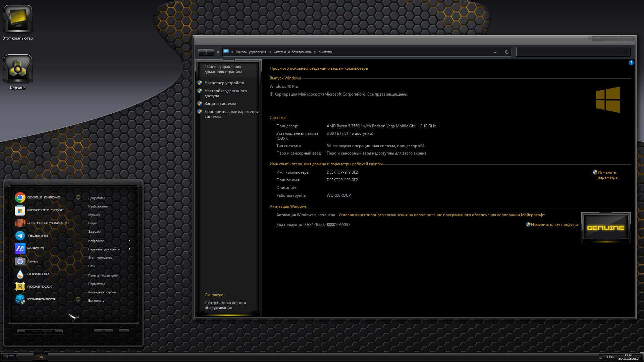Screen dimensions: 644x362
Task: Select Панель управления in start menu
Action: click(x=103, y=276)
